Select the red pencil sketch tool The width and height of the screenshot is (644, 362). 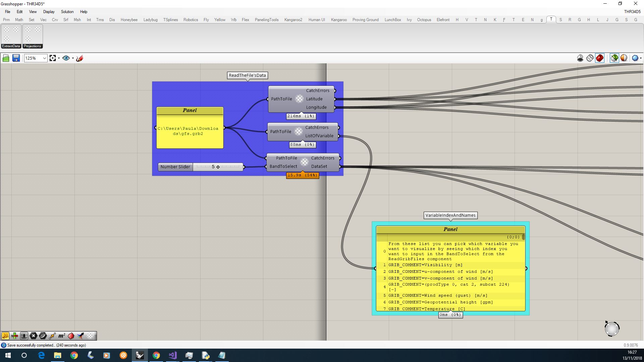[79, 58]
